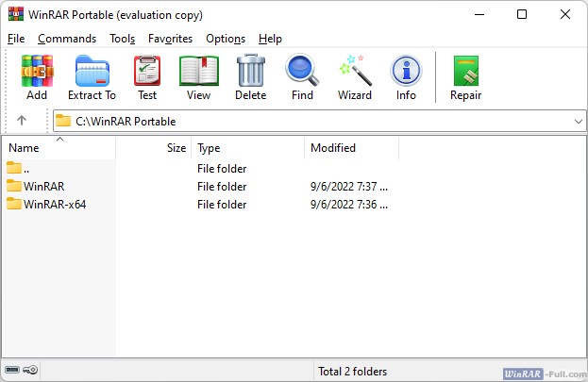Screen dimensions: 588x382
Task: Expand the address path dropdown
Action: click(x=578, y=121)
